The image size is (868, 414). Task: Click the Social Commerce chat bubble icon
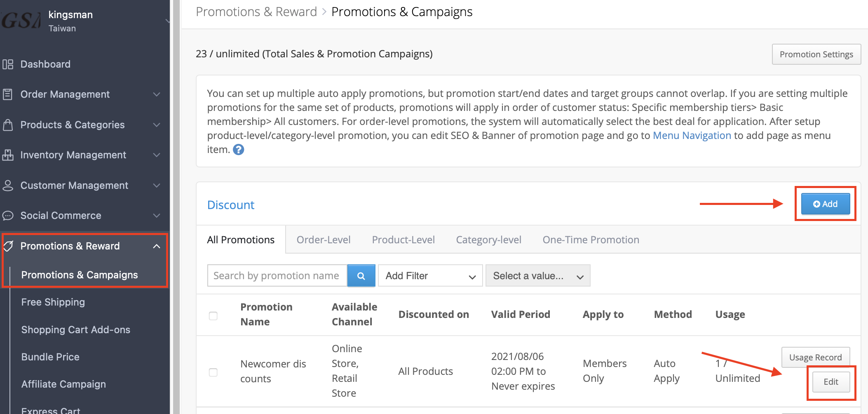click(8, 216)
